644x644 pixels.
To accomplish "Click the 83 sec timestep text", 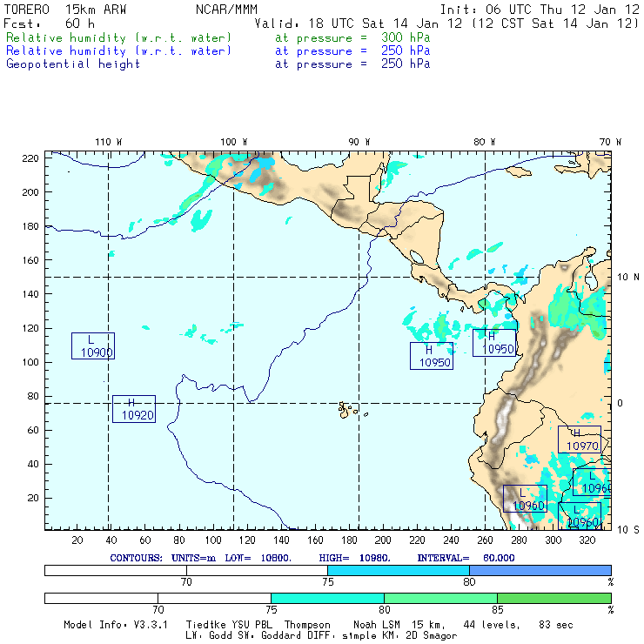I will click(x=556, y=625).
